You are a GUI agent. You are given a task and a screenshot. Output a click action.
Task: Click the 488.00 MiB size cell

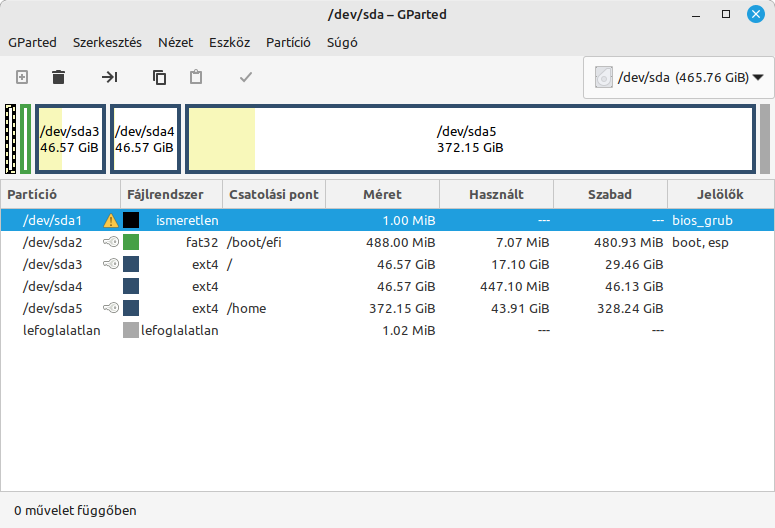click(401, 242)
